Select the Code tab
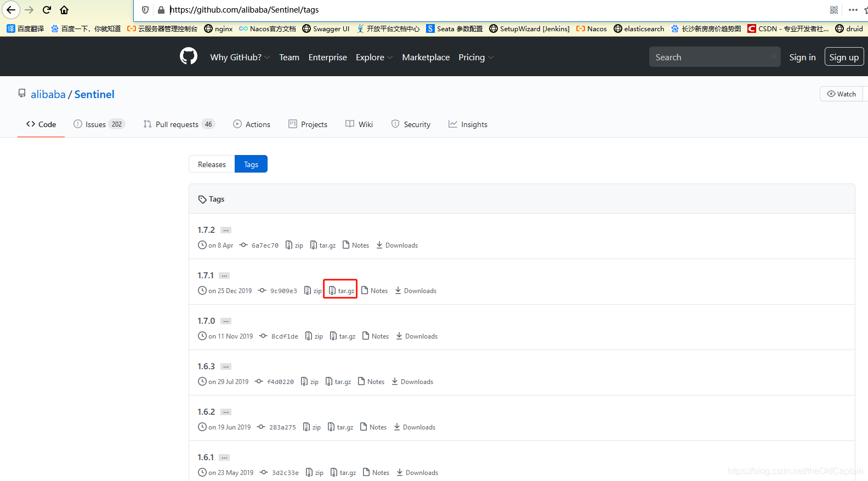 (x=41, y=124)
